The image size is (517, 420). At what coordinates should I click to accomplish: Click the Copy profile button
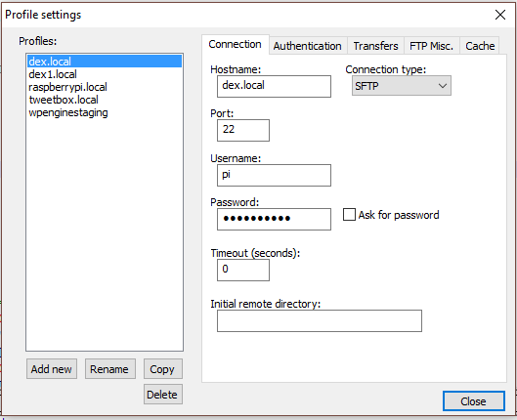tap(163, 369)
